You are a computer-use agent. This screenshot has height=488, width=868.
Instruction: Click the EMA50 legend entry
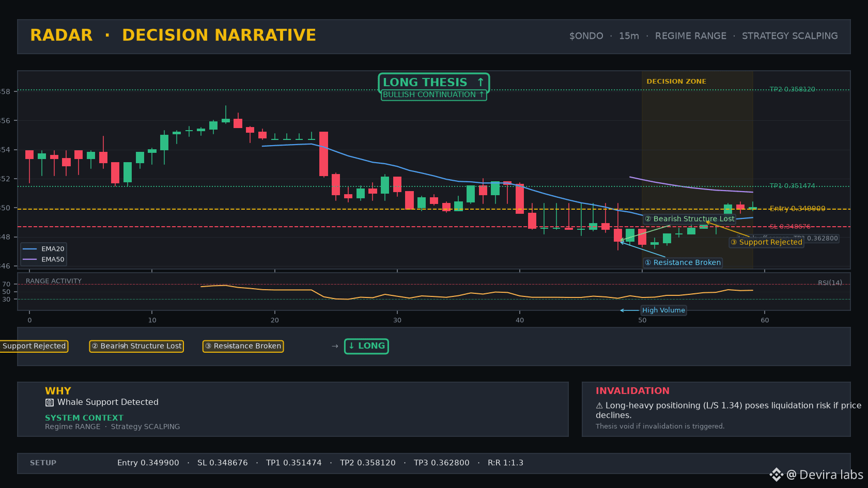(x=43, y=259)
